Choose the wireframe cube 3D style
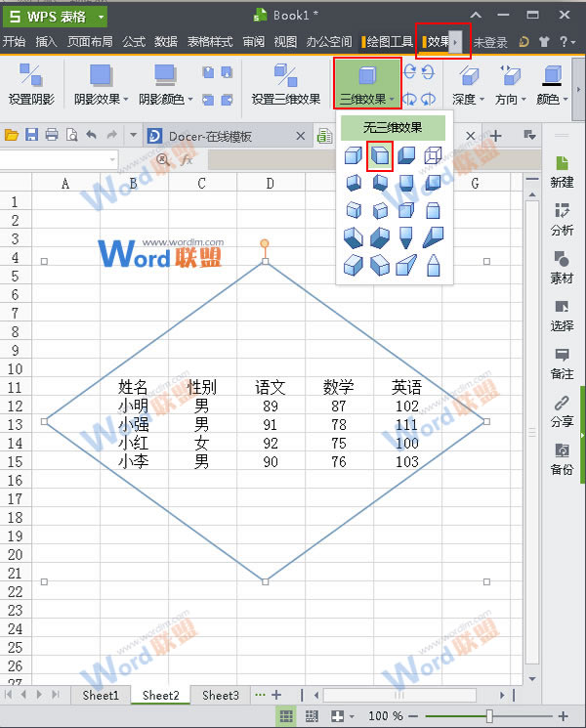 coord(434,155)
